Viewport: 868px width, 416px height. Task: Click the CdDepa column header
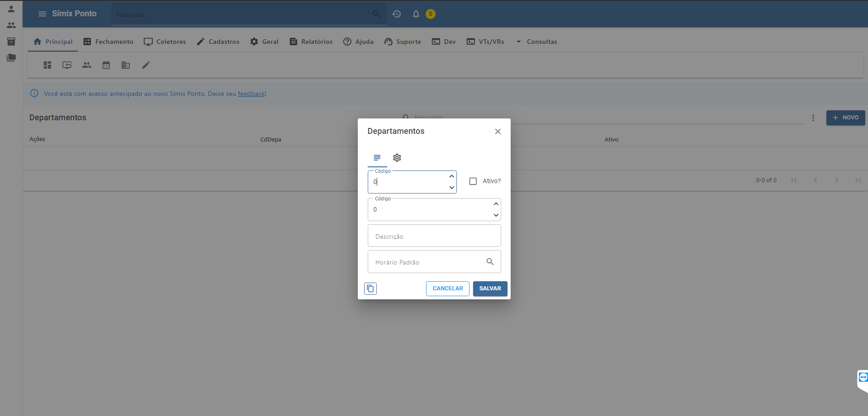270,139
